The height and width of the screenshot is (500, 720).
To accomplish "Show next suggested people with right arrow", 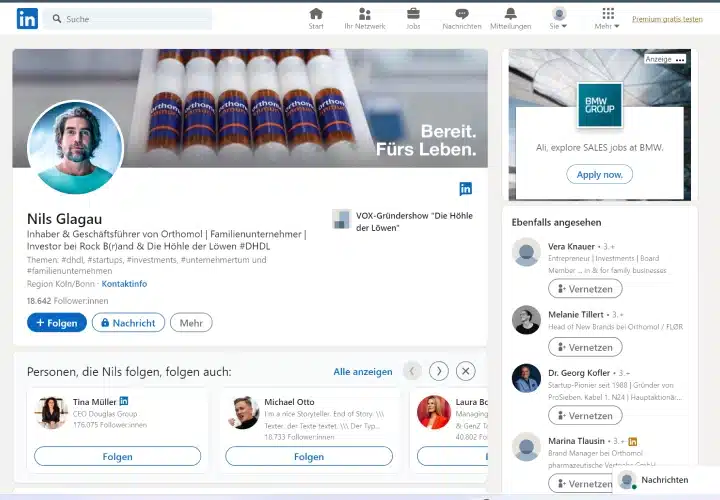I will pyautogui.click(x=438, y=371).
